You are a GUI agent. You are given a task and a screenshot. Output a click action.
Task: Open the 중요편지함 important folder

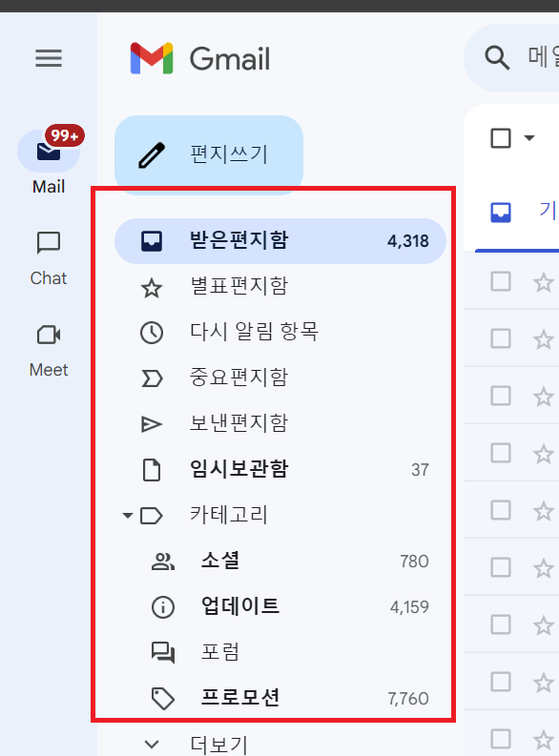(280, 378)
